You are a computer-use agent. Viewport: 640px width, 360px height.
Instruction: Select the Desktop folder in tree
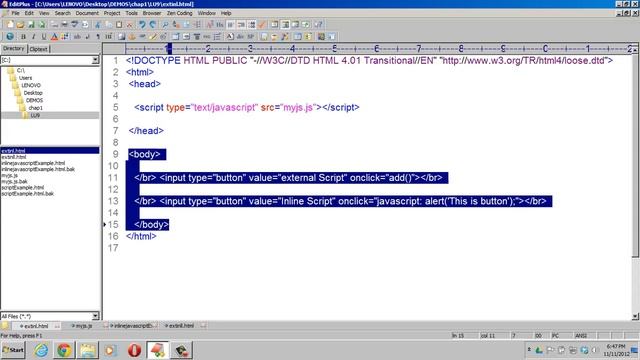point(33,93)
